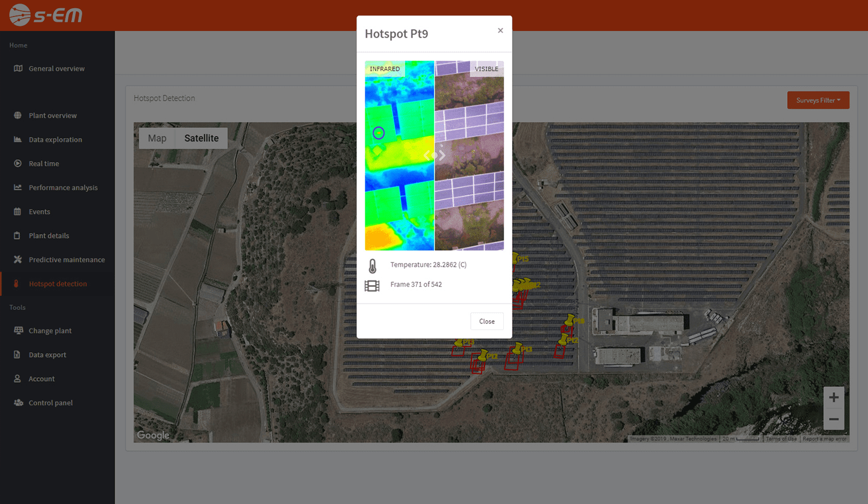The height and width of the screenshot is (504, 868).
Task: Click the globe icon for Plant overview
Action: click(18, 115)
